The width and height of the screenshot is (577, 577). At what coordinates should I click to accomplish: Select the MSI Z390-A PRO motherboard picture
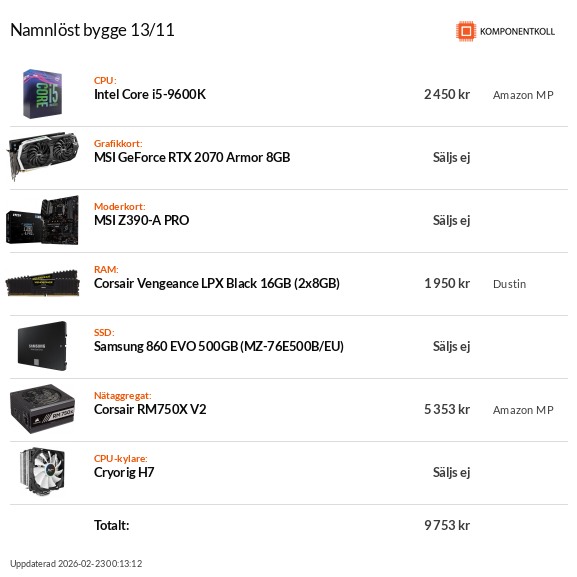point(42,220)
